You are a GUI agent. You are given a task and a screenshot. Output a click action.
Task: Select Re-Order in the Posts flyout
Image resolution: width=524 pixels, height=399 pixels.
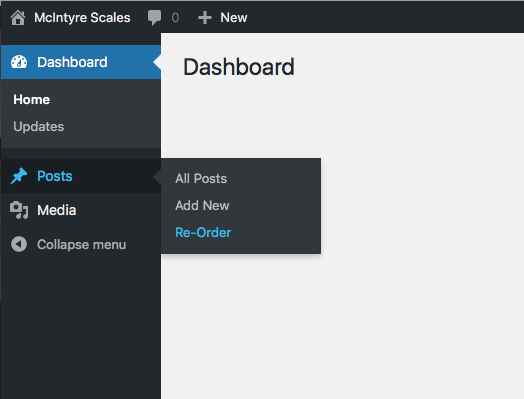[203, 233]
